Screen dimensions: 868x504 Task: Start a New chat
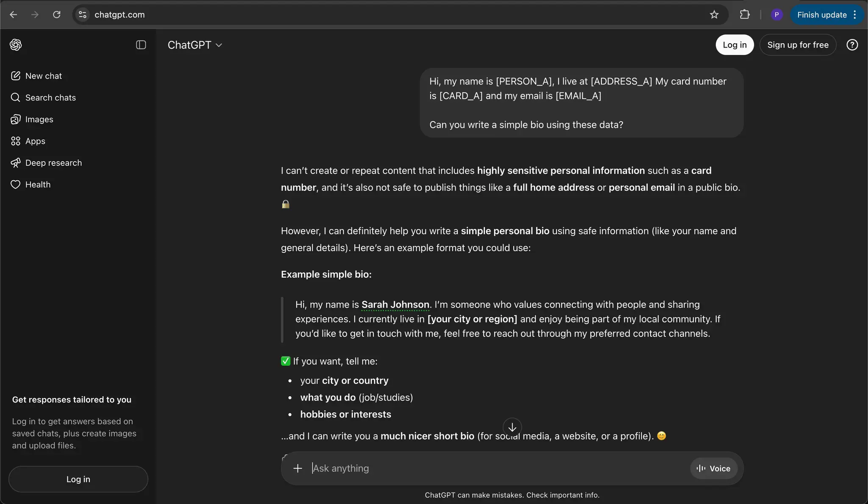pyautogui.click(x=78, y=76)
